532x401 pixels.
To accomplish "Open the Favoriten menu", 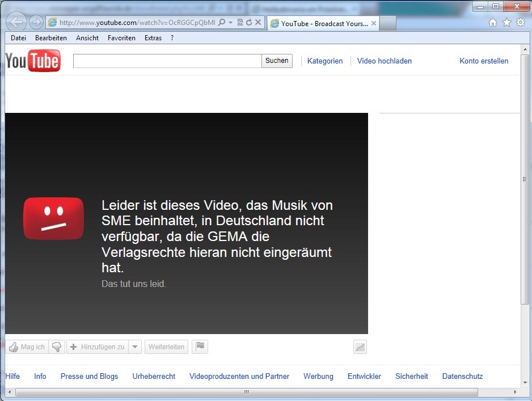I will click(121, 38).
